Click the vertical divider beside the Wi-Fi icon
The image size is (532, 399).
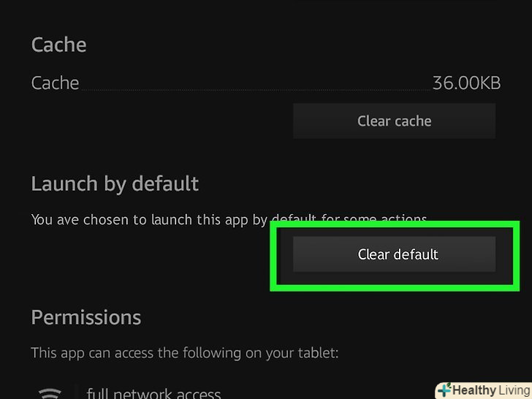tap(75, 392)
